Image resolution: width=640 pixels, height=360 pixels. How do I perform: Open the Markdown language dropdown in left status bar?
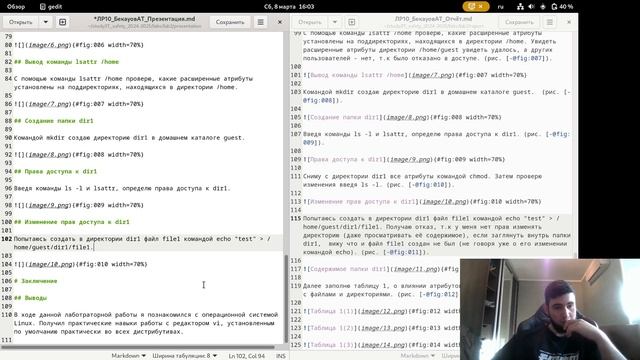coord(129,356)
